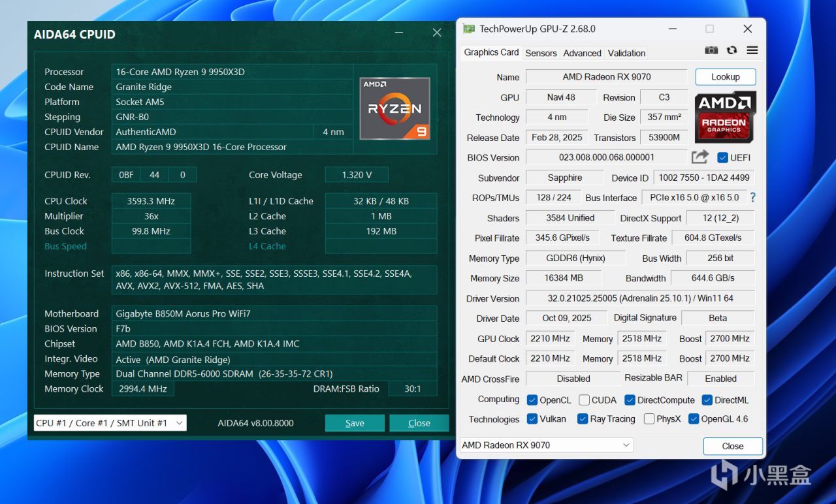Image resolution: width=836 pixels, height=504 pixels.
Task: Click AMD CrossFire value 'Disabled'
Action: [x=573, y=379]
